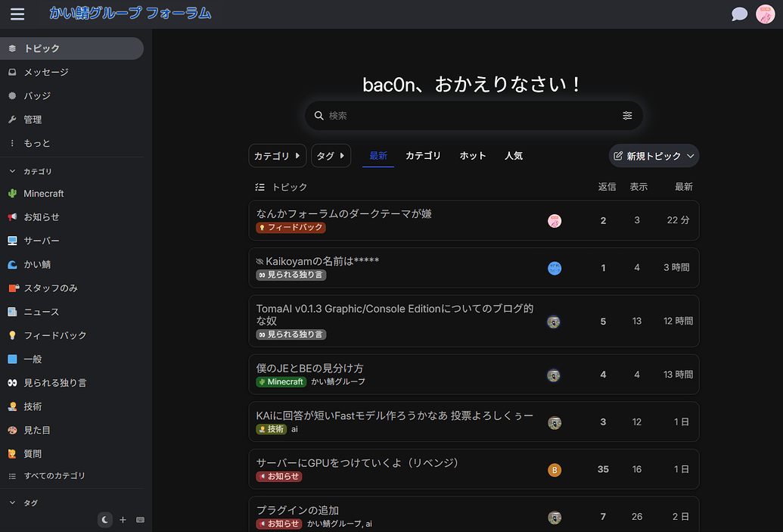Open the 管理 wrench item
The image size is (783, 532).
pyautogui.click(x=33, y=120)
